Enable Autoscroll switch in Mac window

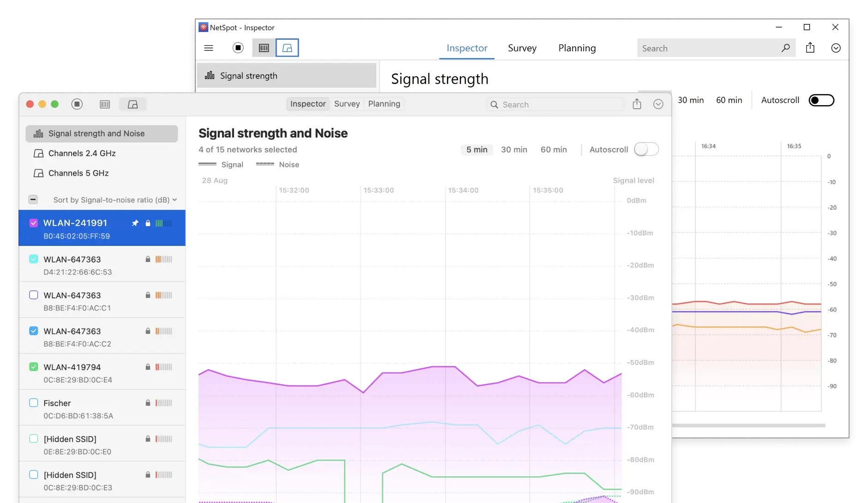tap(646, 150)
